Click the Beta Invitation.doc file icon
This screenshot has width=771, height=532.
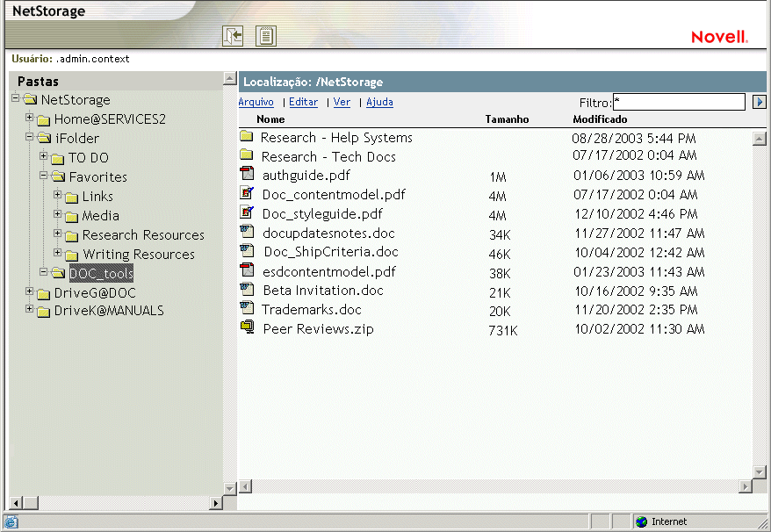point(247,289)
